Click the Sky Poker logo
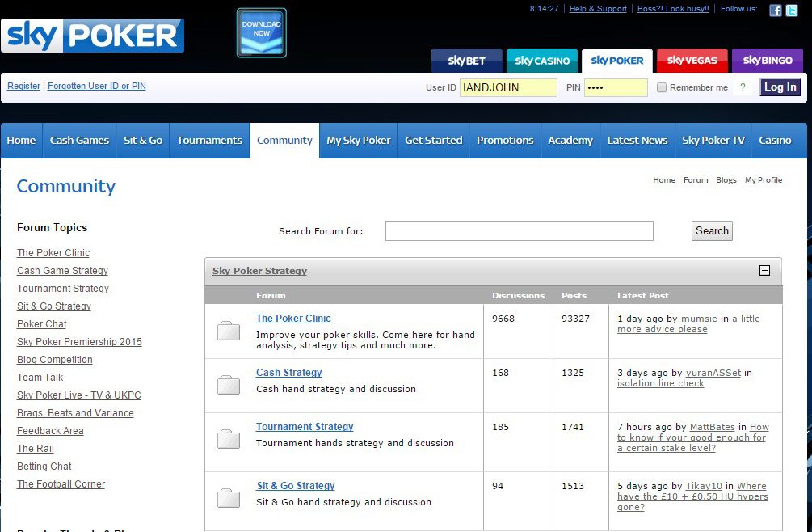 93,36
